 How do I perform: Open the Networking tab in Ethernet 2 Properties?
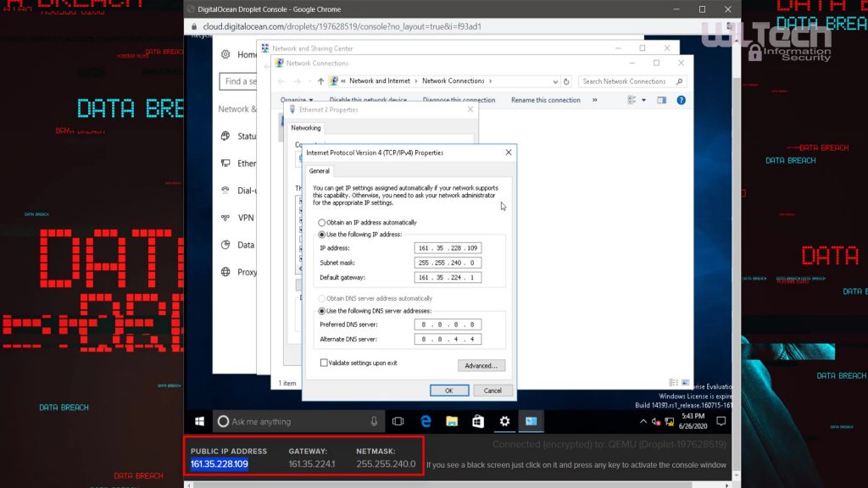(x=306, y=128)
